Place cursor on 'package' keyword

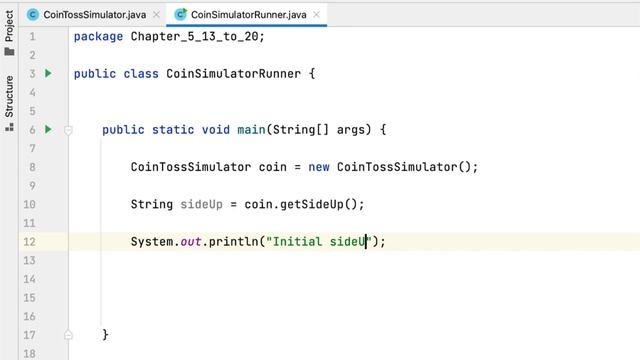(98, 37)
